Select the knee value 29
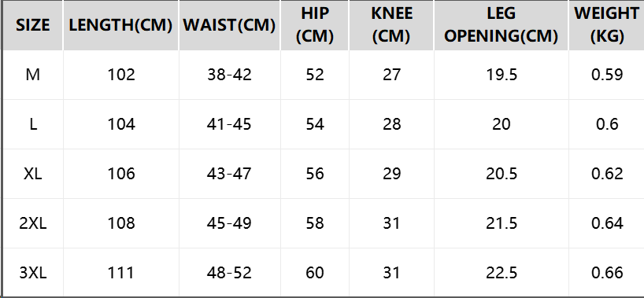This screenshot has height=298, width=644. [x=391, y=174]
